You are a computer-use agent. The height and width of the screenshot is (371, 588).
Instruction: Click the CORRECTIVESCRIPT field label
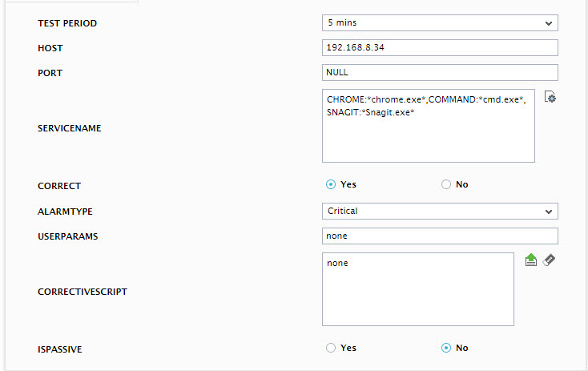coord(83,292)
